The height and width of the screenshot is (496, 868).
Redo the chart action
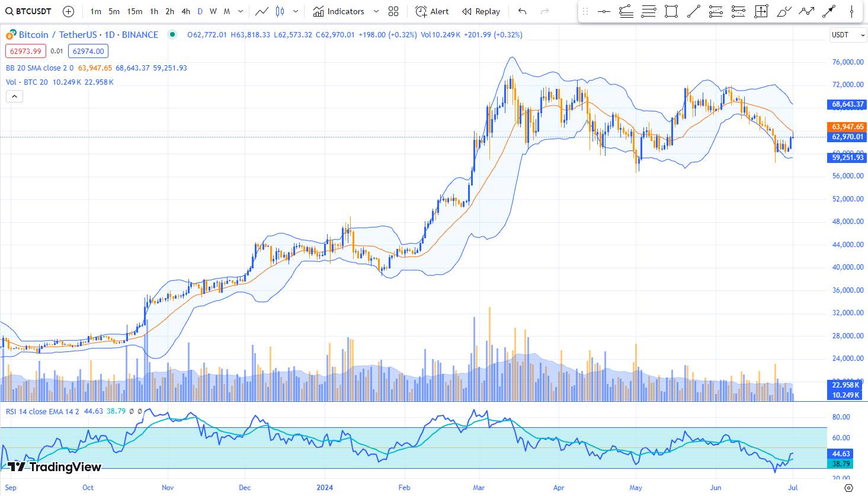544,11
